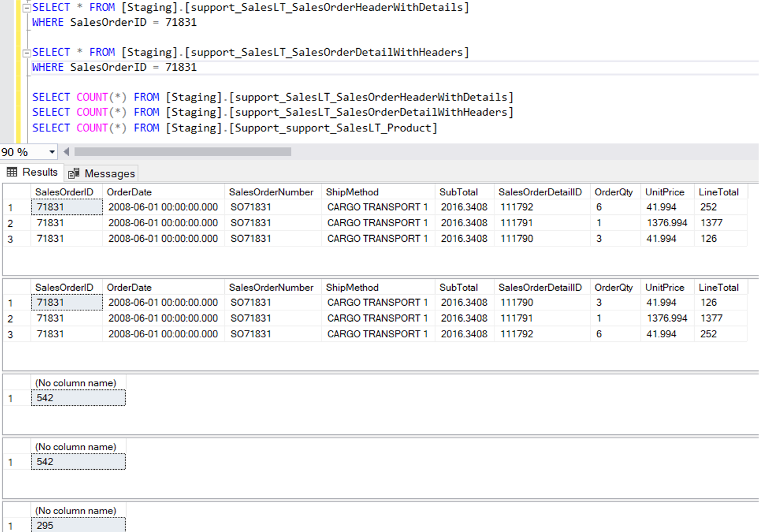Screen dimensions: 762x532
Task: Select LineTotal column header in first result grid
Action: [x=720, y=192]
